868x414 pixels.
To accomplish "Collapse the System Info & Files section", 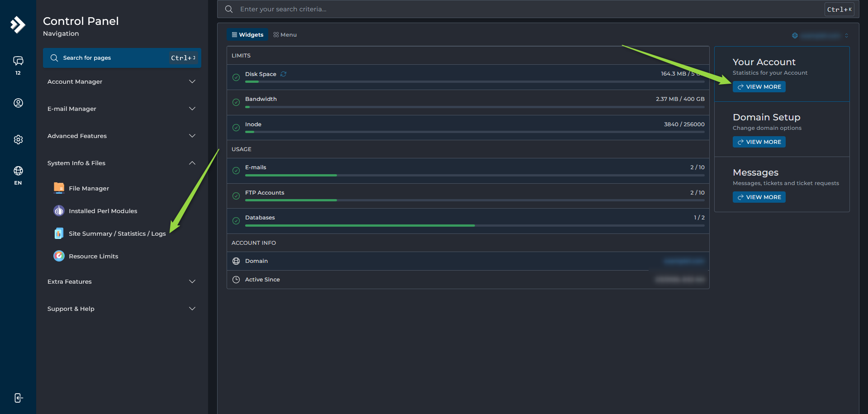I will point(122,163).
